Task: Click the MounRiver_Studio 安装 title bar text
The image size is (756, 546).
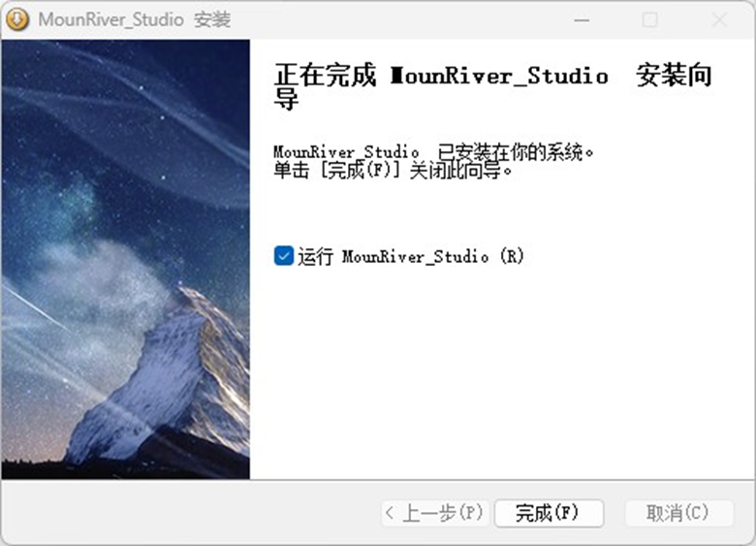Action: [135, 19]
